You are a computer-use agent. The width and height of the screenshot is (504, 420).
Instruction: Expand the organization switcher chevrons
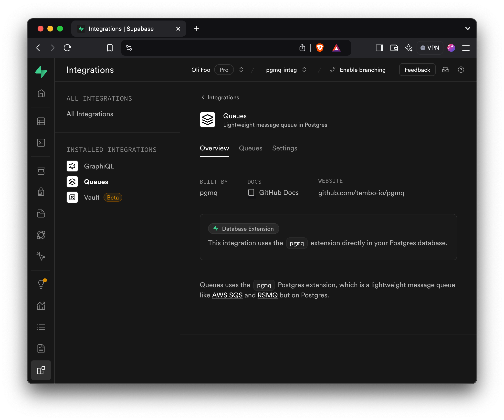(241, 70)
